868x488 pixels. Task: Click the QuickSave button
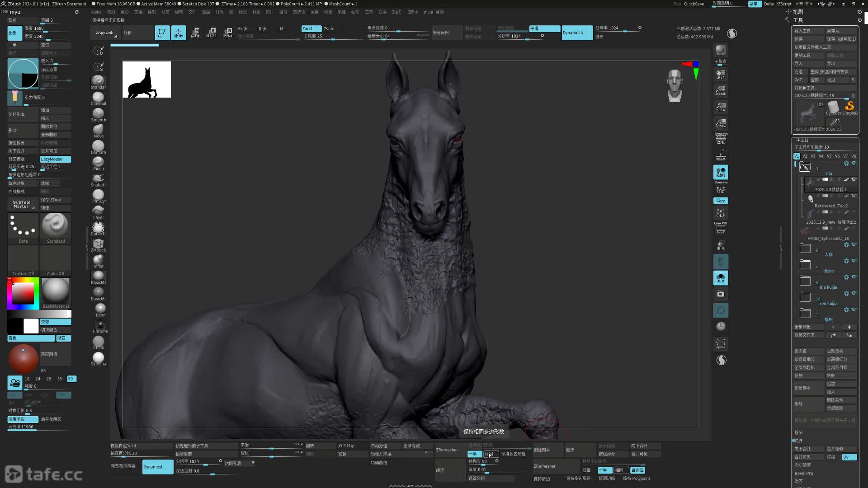point(693,4)
